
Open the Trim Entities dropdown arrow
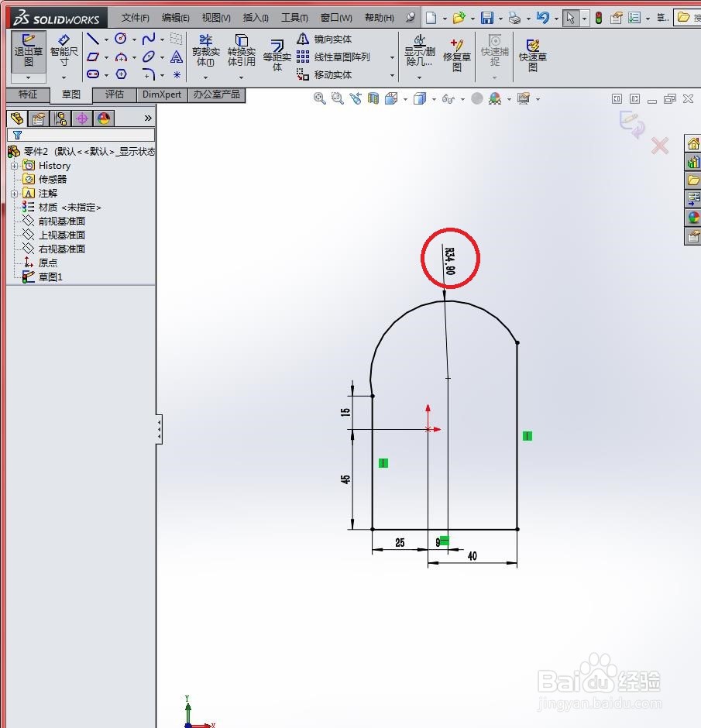click(205, 77)
